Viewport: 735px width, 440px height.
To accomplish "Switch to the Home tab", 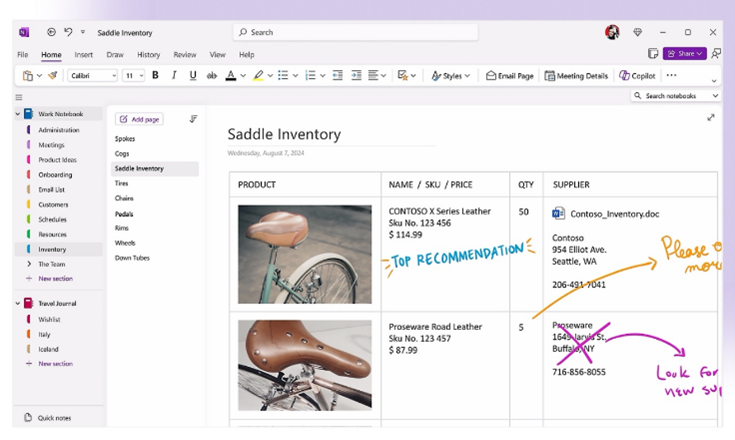I will tap(51, 54).
